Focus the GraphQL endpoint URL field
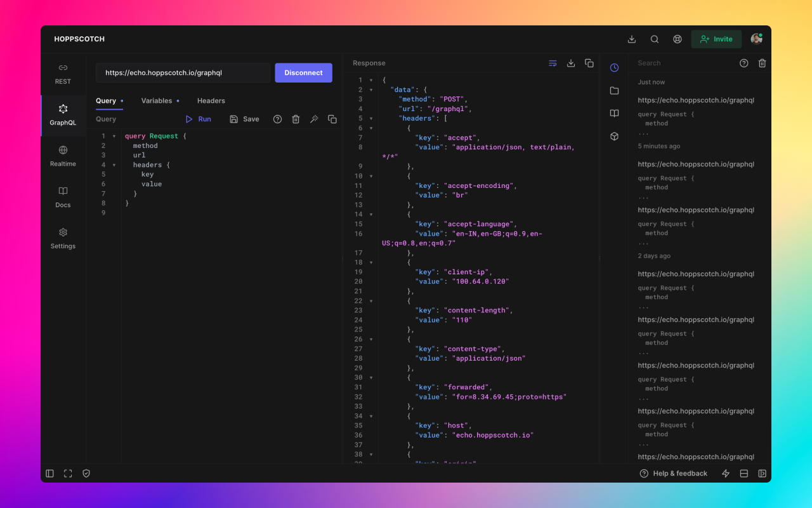Screen dimensions: 812x508 pyautogui.click(x=183, y=72)
